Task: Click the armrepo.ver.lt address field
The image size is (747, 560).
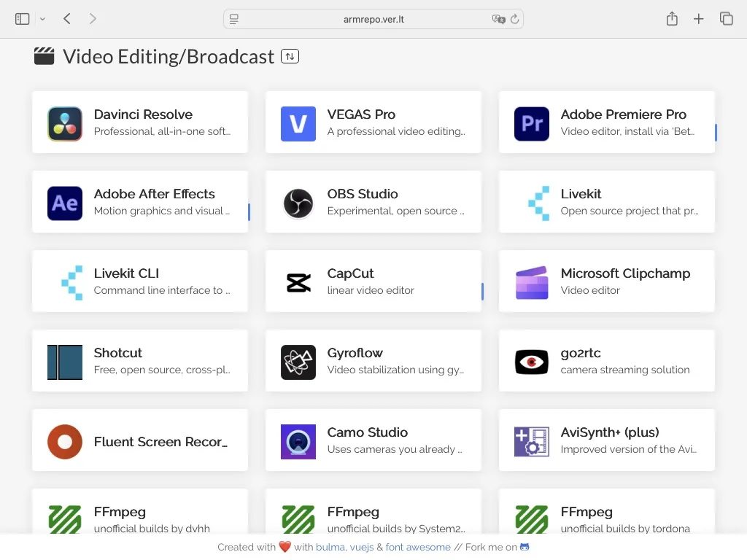Action: point(373,19)
